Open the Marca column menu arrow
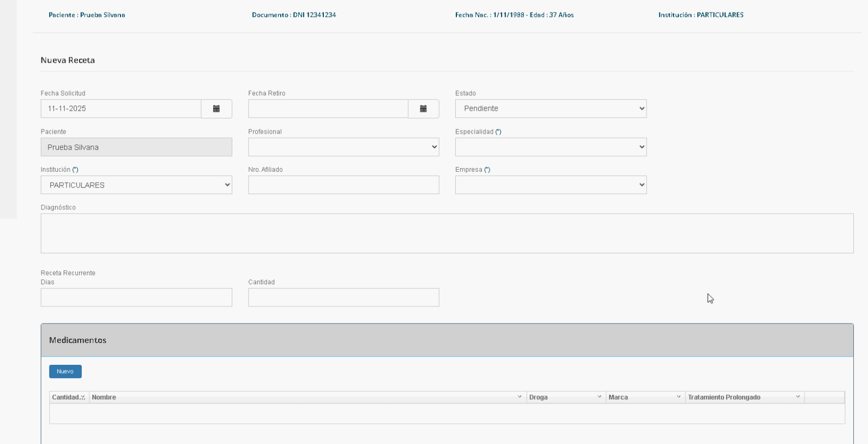Image resolution: width=868 pixels, height=444 pixels. pyautogui.click(x=678, y=397)
